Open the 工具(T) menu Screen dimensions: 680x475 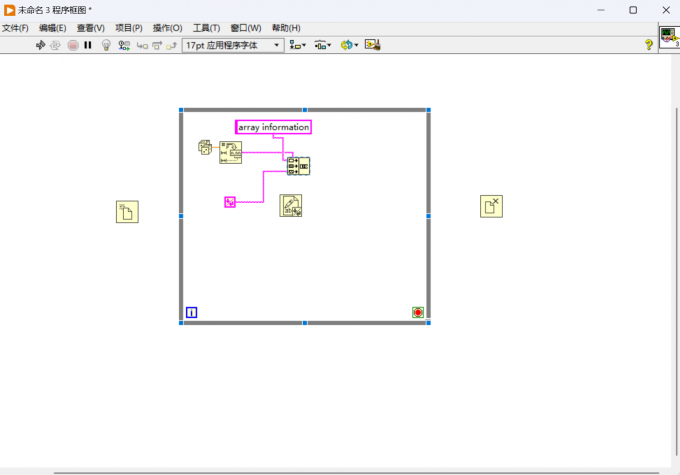(x=206, y=28)
